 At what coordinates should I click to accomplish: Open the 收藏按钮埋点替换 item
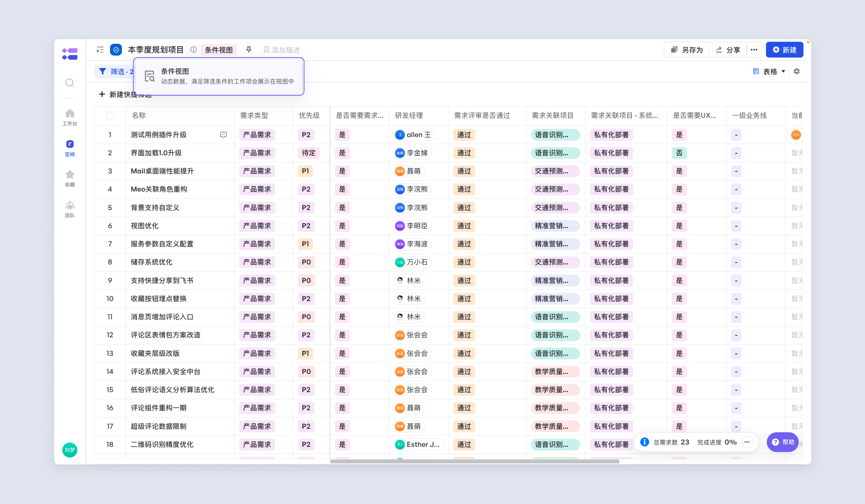click(x=159, y=299)
